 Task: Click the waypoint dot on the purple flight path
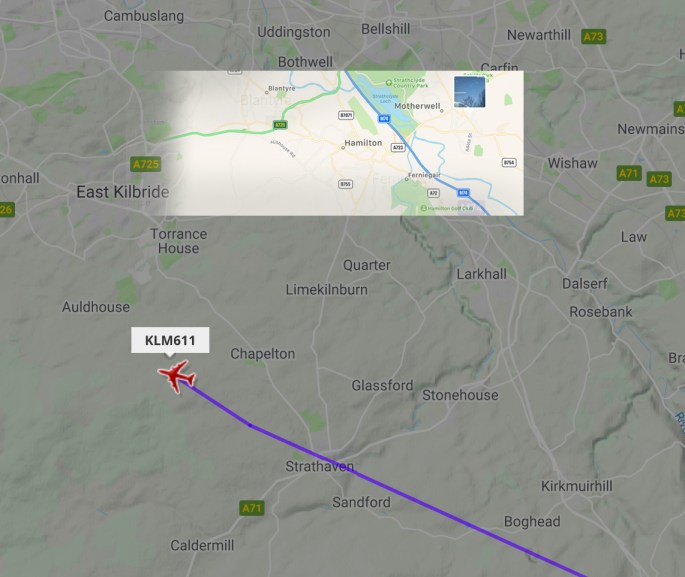250,425
